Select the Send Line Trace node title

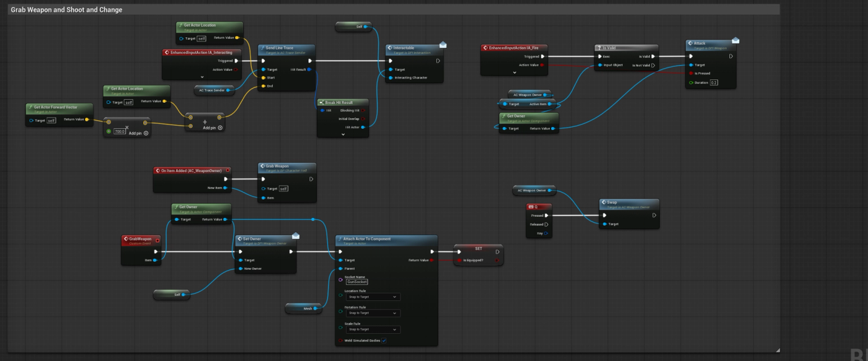(278, 48)
